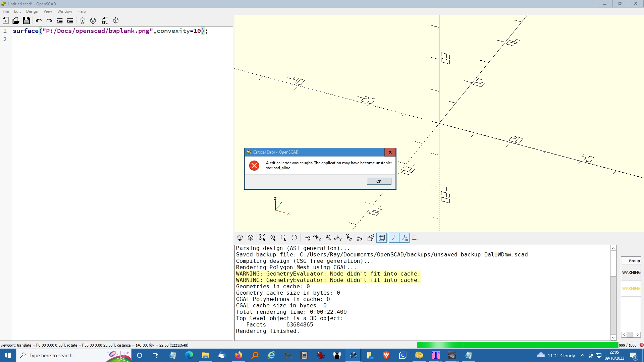644x362 pixels.
Task: Click OK in Critical Error dialog
Action: tap(379, 181)
